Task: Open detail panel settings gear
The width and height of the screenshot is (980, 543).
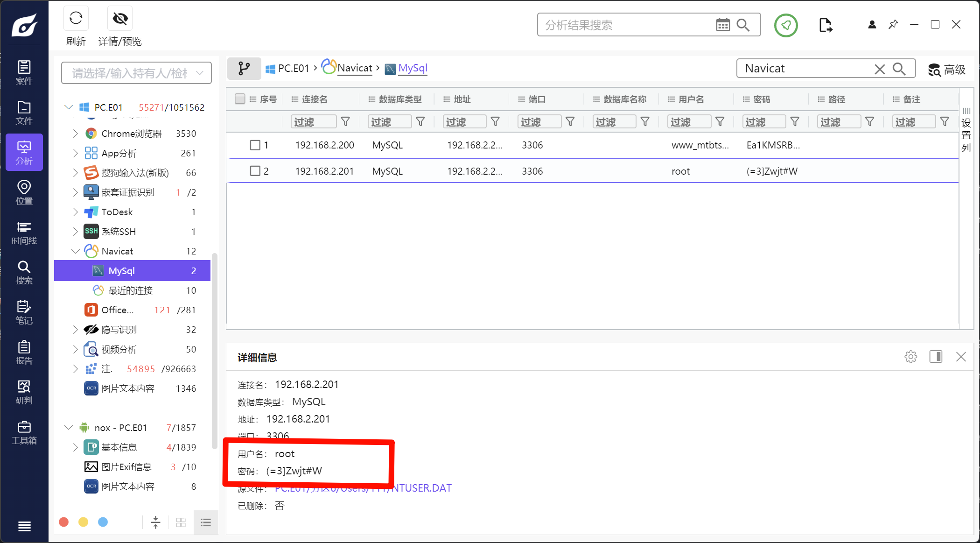Action: [910, 357]
